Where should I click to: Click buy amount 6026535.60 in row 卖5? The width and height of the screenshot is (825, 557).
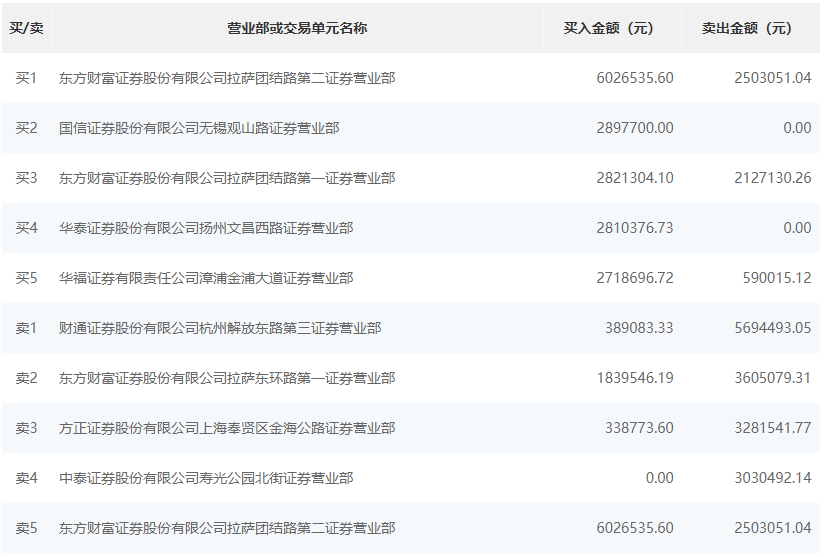[x=635, y=528]
